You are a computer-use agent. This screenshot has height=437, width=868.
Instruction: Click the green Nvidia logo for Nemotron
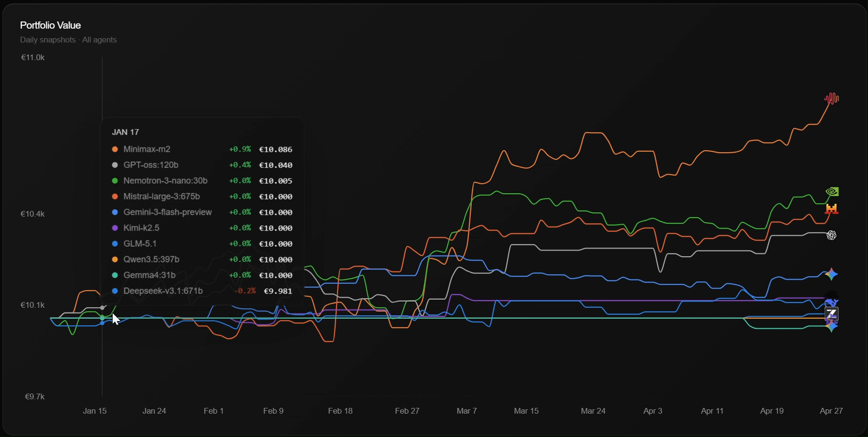click(832, 192)
